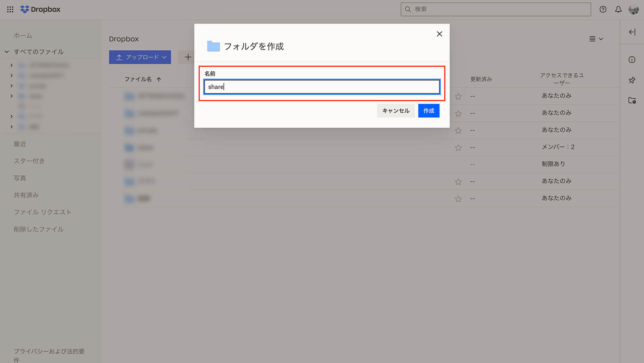Star the second file row
This screenshot has width=644, height=363.
(x=458, y=114)
